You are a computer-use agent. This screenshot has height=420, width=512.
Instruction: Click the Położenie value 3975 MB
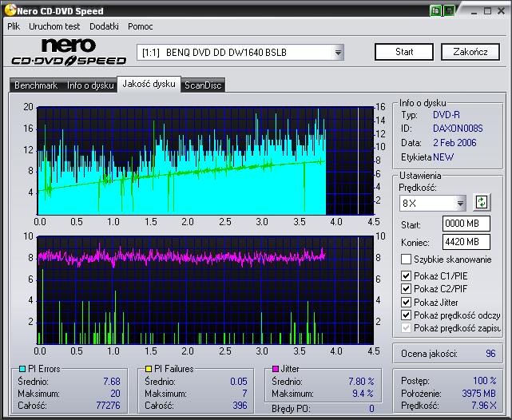click(479, 394)
